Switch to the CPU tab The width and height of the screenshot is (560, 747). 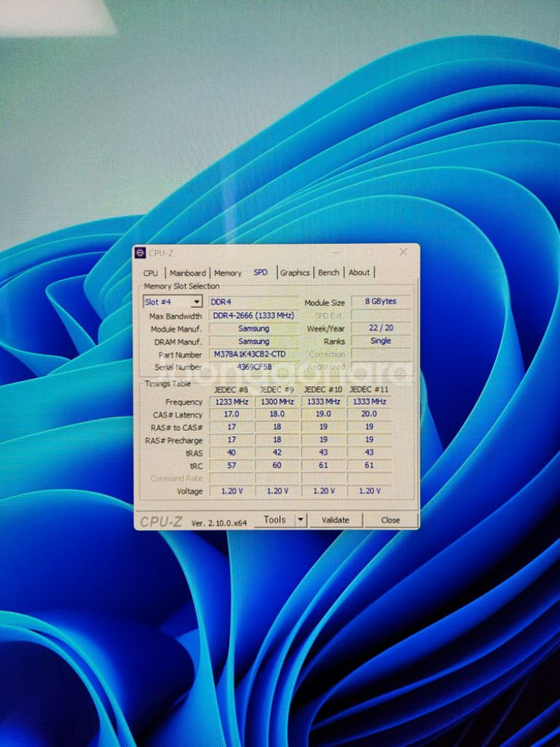pos(151,273)
